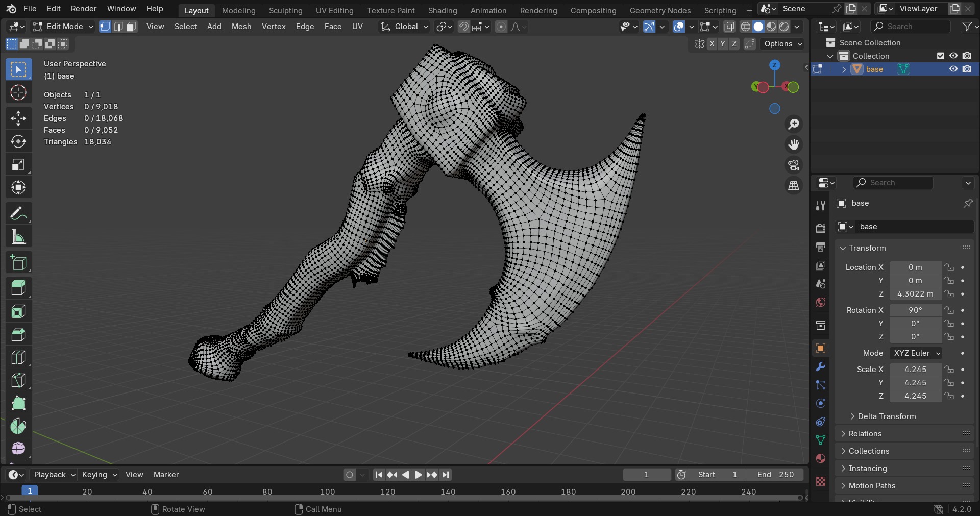Select the Select Box tool

(x=18, y=69)
